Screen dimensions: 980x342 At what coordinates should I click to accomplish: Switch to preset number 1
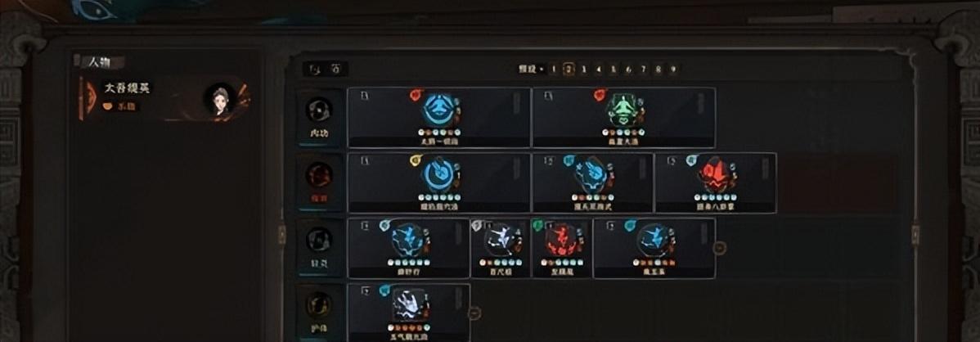(x=553, y=70)
